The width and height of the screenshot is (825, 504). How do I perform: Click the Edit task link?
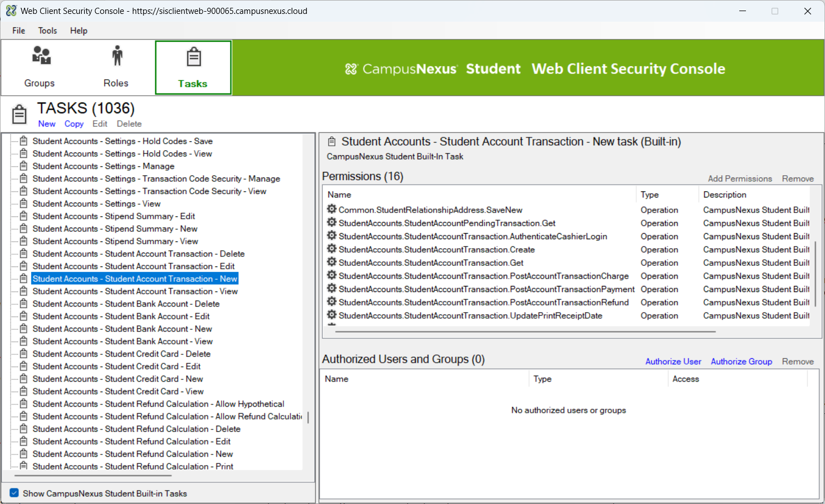pyautogui.click(x=100, y=123)
